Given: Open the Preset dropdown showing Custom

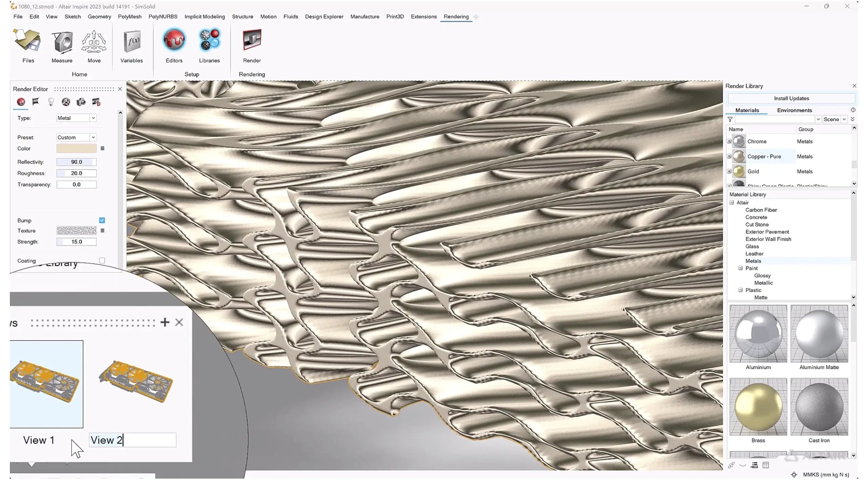Looking at the screenshot, I should click(76, 137).
